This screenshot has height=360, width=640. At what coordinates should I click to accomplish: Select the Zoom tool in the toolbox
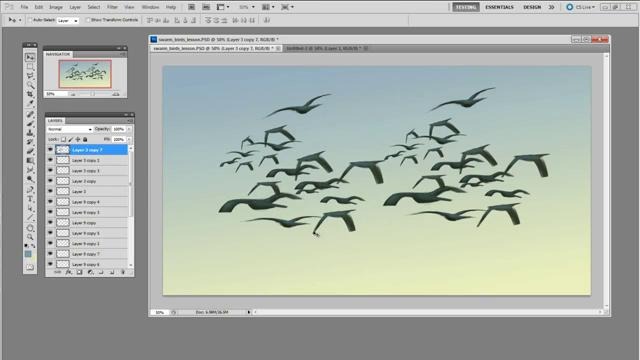30,237
